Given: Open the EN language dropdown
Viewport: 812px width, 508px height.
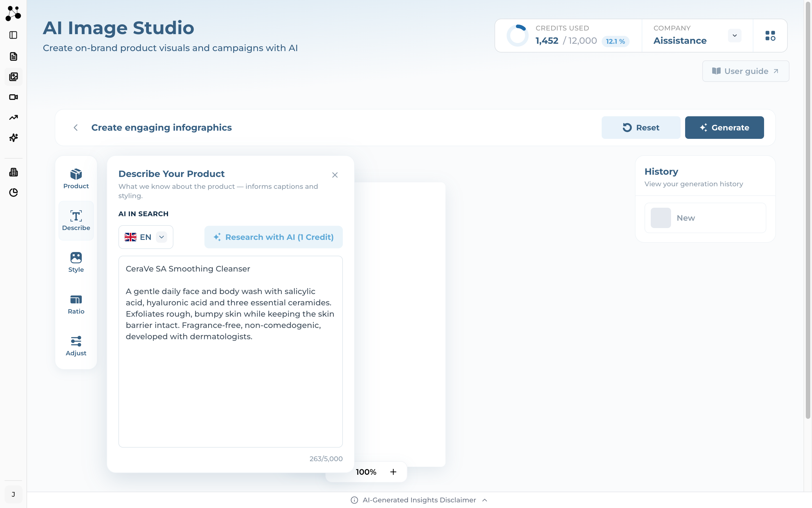Looking at the screenshot, I should tap(146, 237).
